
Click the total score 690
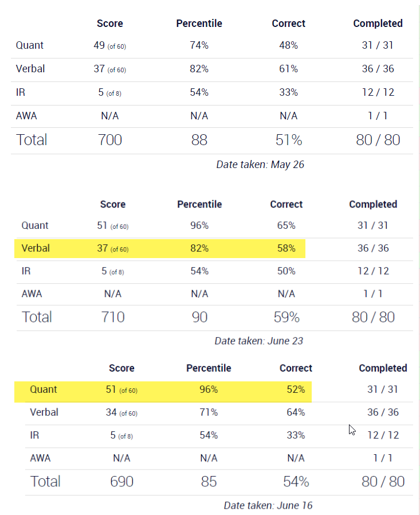tap(121, 481)
